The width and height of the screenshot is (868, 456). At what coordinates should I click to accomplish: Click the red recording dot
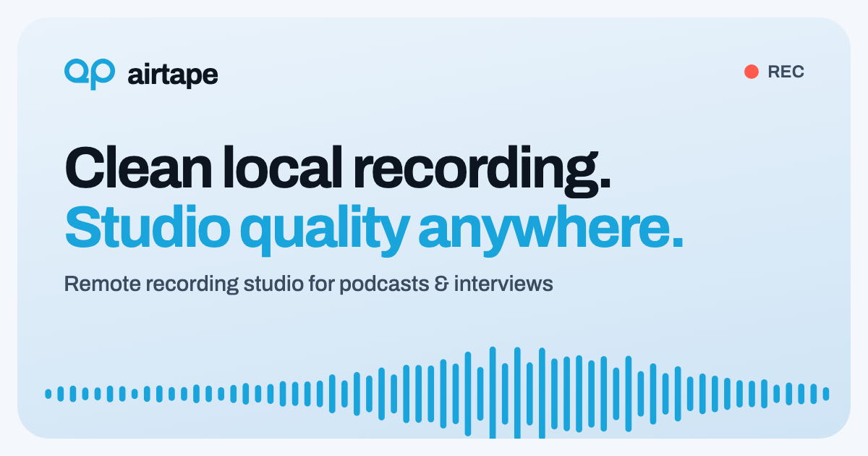[x=752, y=72]
